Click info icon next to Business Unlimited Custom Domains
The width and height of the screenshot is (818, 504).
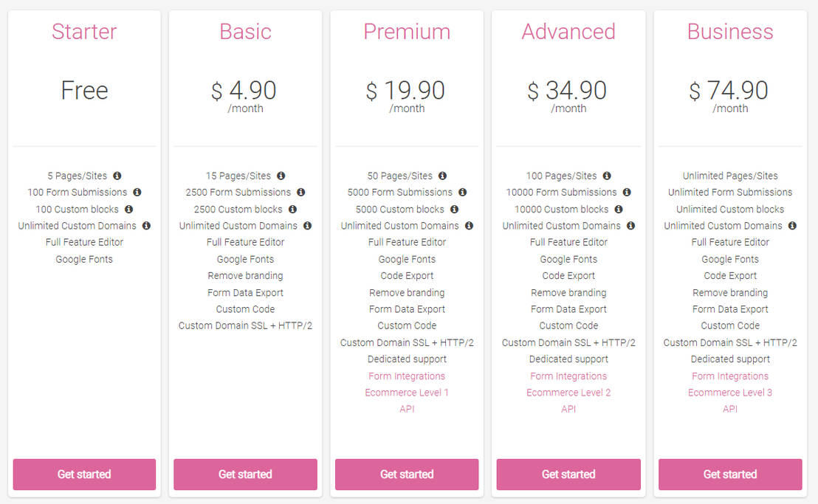[x=792, y=226]
